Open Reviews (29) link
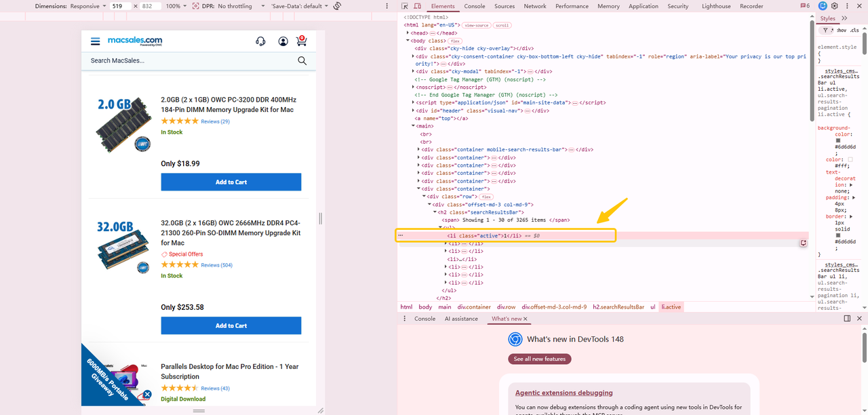This screenshot has width=868, height=415. pos(215,121)
